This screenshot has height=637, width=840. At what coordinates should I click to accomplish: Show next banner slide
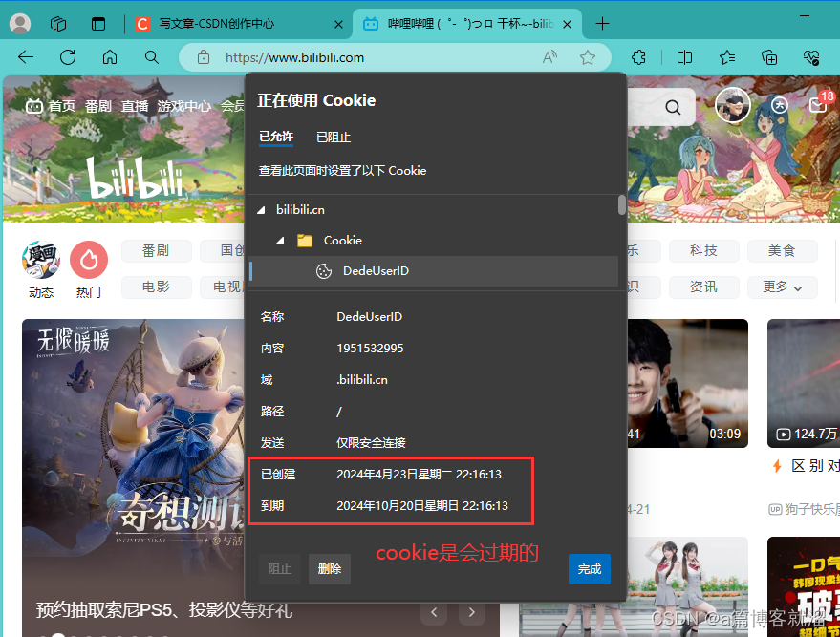[472, 612]
